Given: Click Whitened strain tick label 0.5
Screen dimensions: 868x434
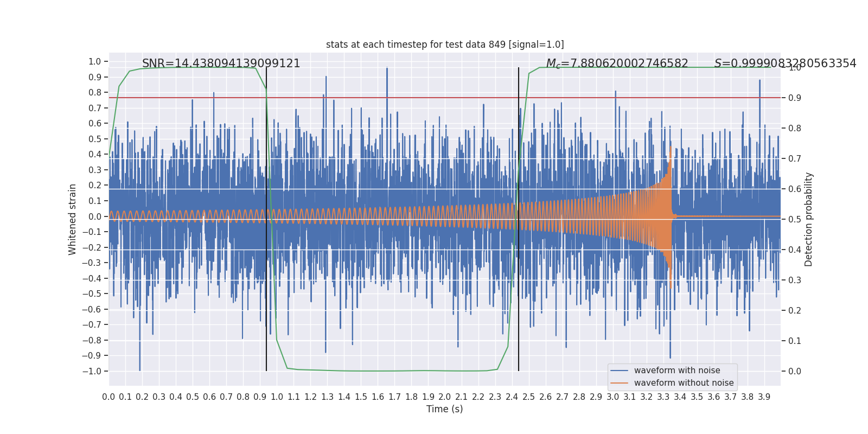Looking at the screenshot, I should [x=95, y=139].
